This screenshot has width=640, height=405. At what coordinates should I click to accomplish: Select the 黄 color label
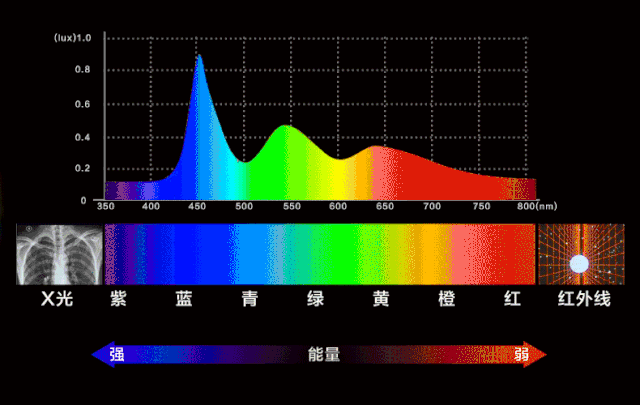(381, 299)
